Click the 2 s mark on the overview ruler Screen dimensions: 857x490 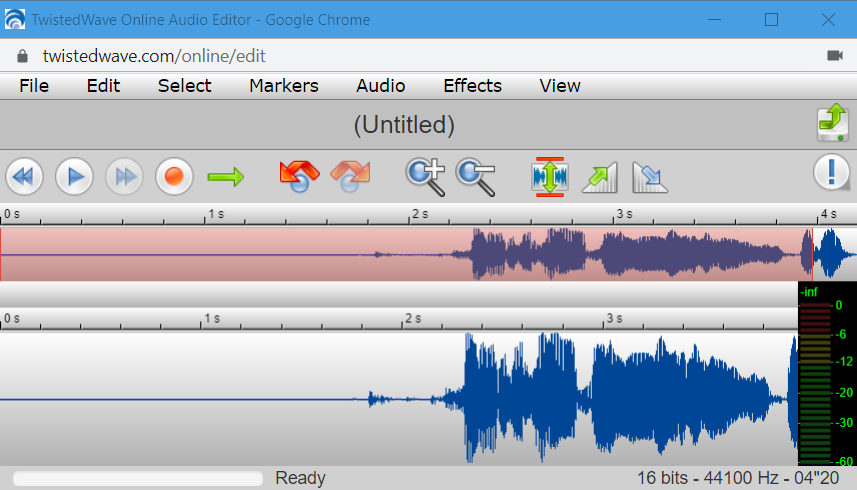coord(413,214)
